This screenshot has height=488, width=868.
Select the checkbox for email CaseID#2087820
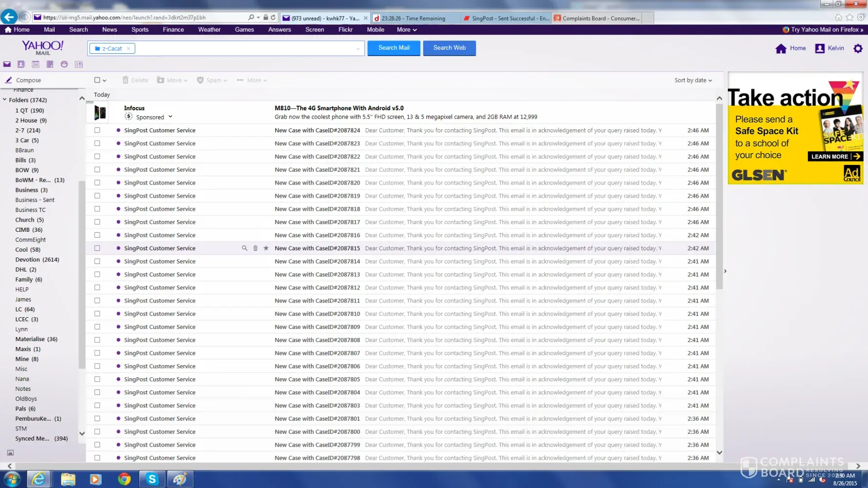tap(97, 183)
